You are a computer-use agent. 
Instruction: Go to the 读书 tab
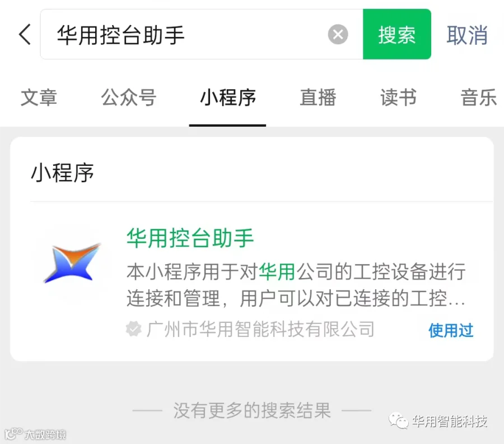(398, 98)
